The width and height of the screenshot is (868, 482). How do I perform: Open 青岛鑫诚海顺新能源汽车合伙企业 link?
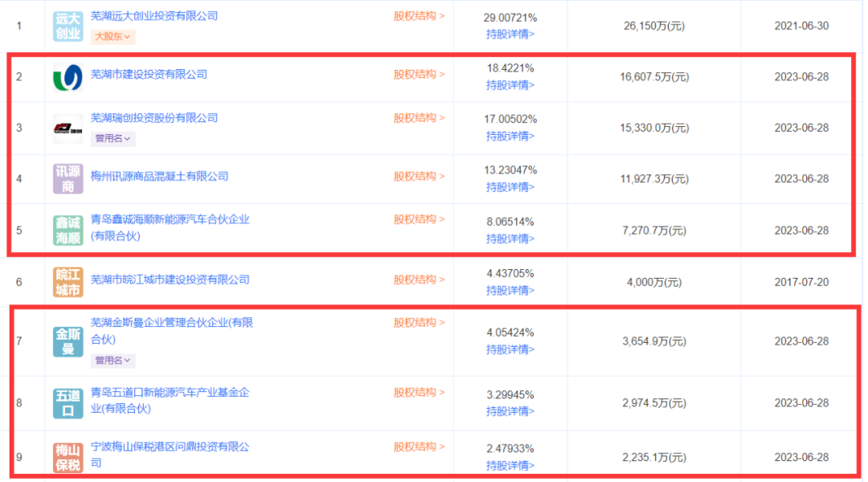pos(170,227)
